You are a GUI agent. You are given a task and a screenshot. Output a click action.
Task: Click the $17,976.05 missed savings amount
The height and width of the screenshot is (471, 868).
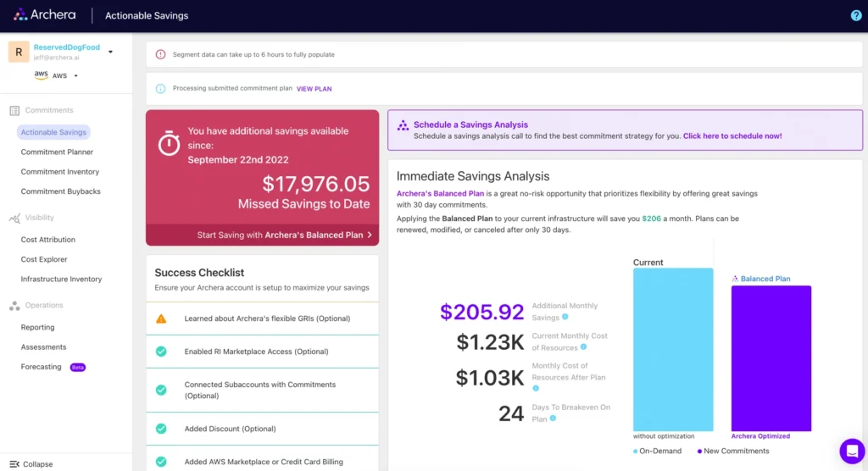click(315, 184)
